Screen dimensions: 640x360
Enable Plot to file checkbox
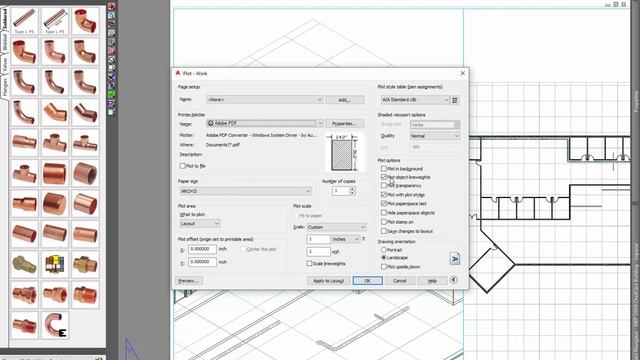(182, 166)
